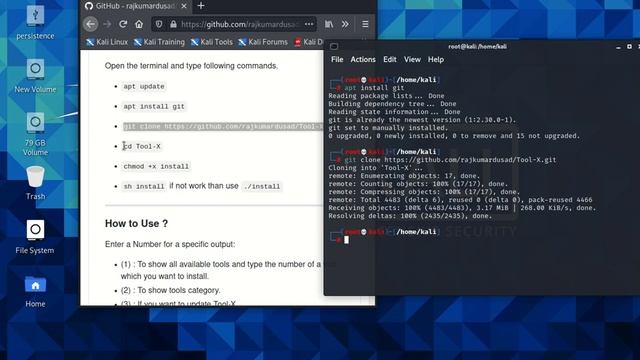The width and height of the screenshot is (640, 360).
Task: Open the Firefox library icon
Action: [x=329, y=24]
